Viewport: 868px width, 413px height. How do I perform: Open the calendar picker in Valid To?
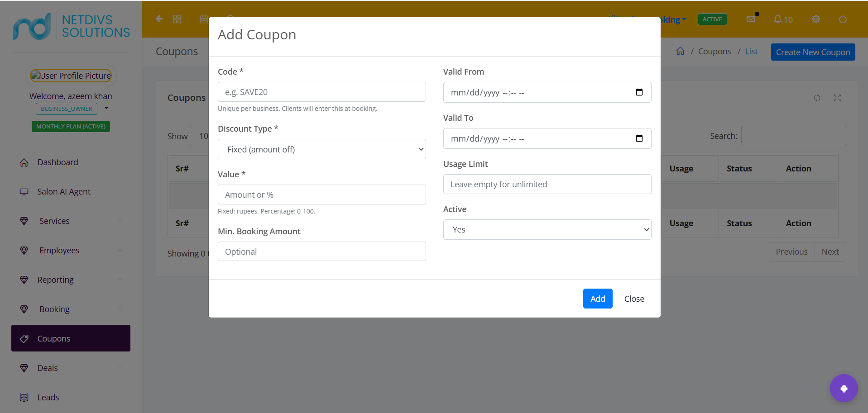(639, 138)
